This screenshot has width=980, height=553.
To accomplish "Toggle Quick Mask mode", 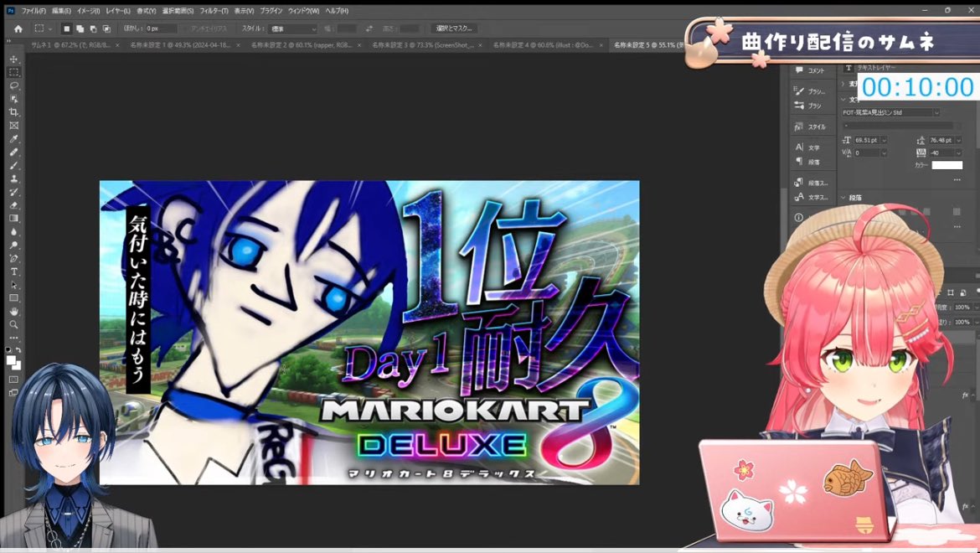I will point(13,380).
